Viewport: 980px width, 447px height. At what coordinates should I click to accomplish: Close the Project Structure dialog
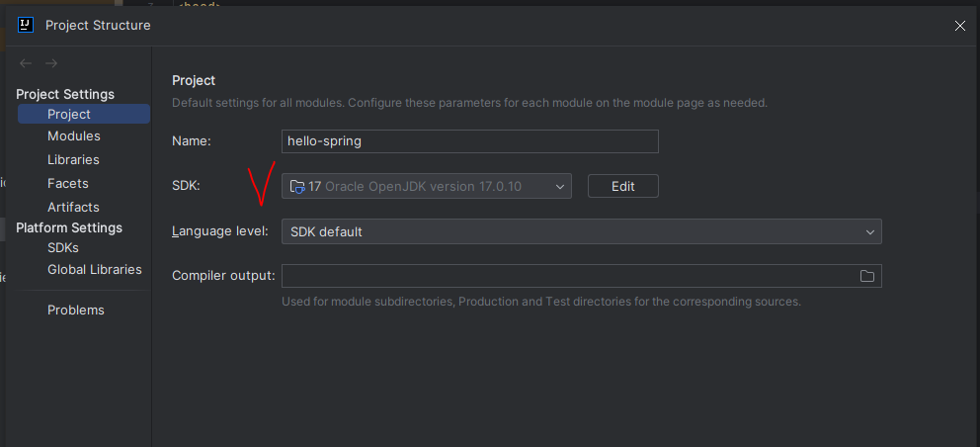960,26
